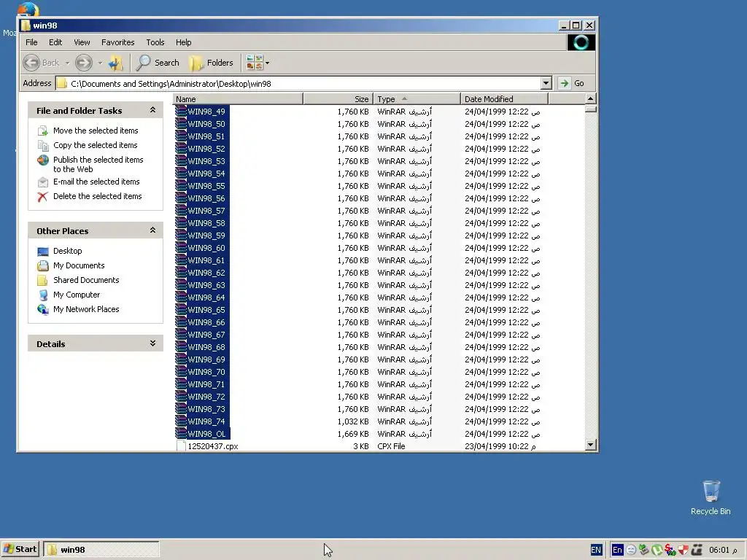Open the View menu
This screenshot has width=747, height=560.
tap(82, 42)
